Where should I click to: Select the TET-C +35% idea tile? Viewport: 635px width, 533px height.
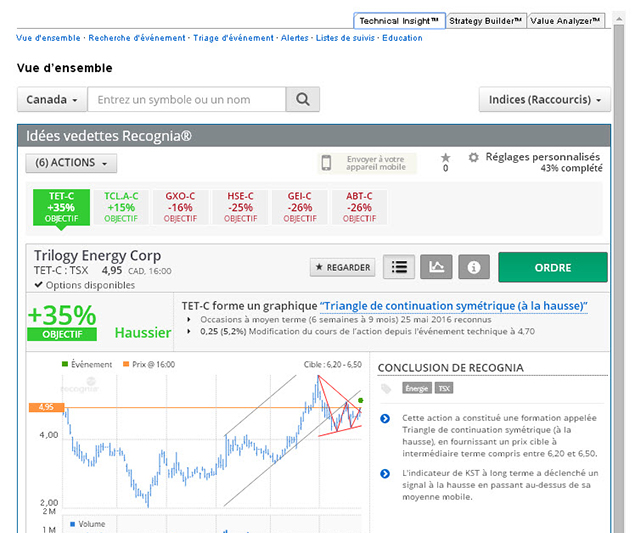click(61, 207)
